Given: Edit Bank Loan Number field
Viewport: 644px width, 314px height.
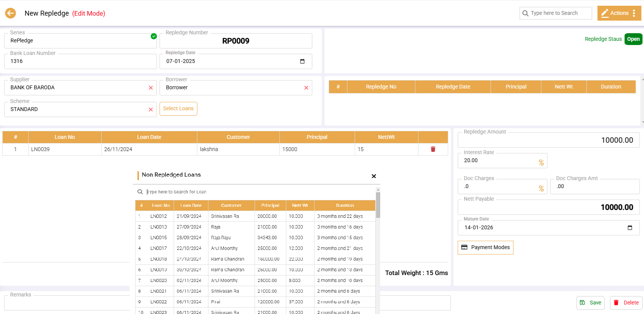Looking at the screenshot, I should coord(81,61).
